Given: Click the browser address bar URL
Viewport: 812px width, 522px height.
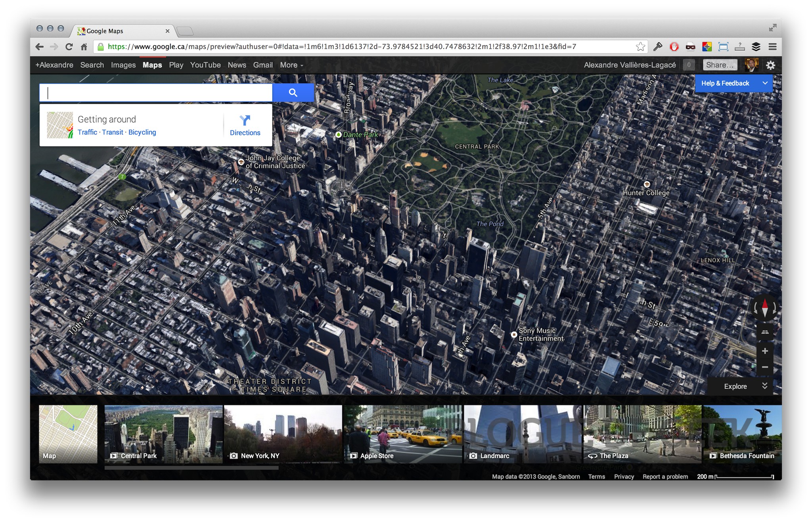Looking at the screenshot, I should [342, 47].
